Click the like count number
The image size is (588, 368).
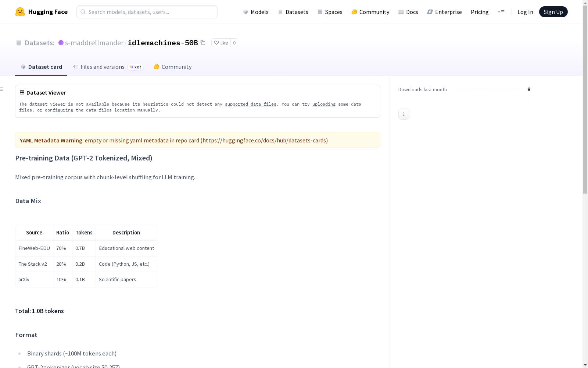234,43
